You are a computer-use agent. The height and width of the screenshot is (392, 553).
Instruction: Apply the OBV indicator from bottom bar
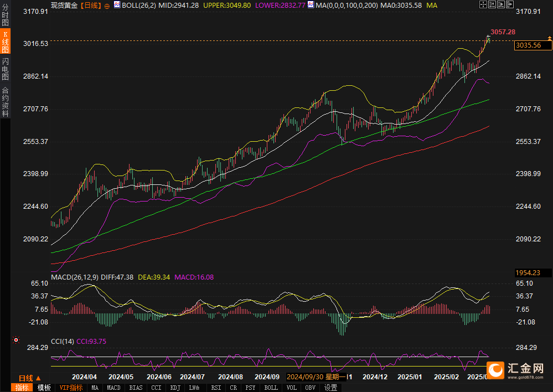click(310, 388)
